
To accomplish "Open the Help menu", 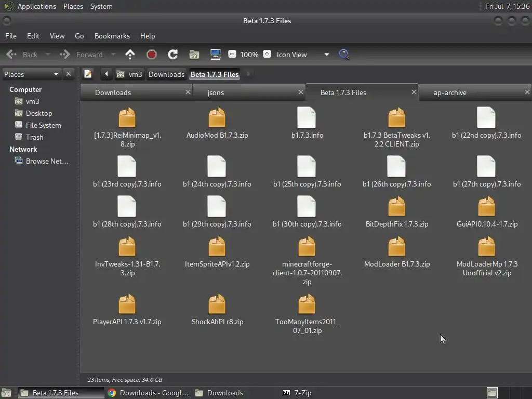I will 148,36.
